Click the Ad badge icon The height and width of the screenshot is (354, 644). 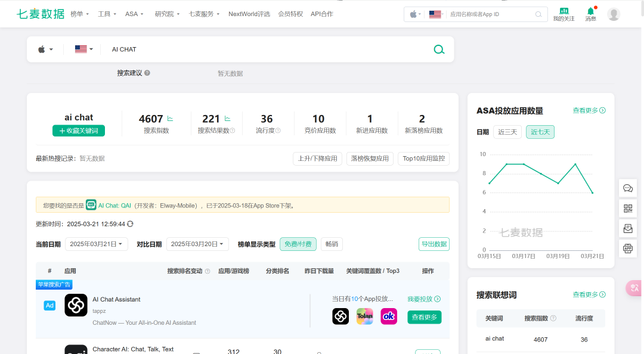(49, 305)
